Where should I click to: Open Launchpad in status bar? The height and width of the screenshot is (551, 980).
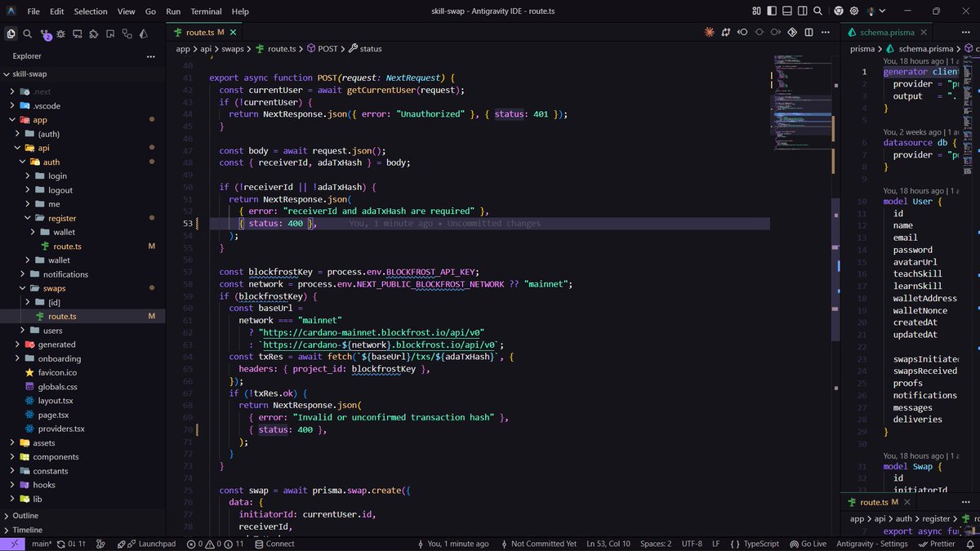tap(147, 544)
